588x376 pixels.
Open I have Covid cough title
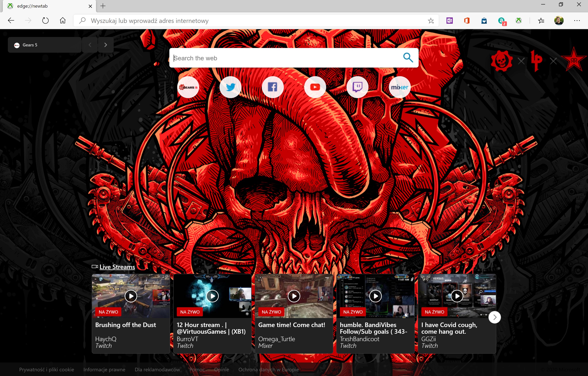(449, 328)
